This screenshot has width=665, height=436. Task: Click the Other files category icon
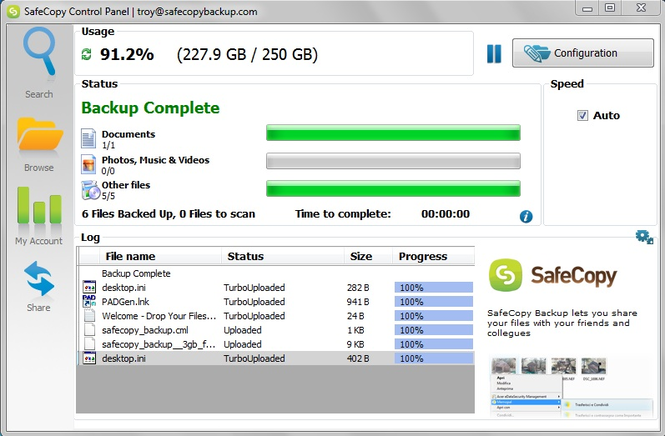[x=89, y=189]
